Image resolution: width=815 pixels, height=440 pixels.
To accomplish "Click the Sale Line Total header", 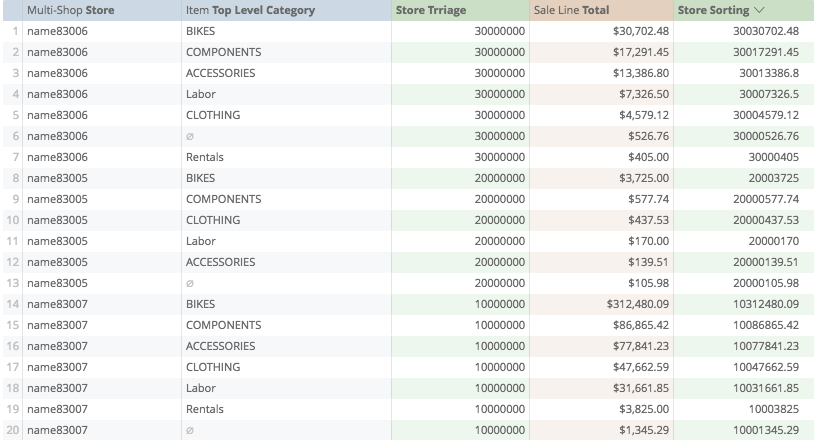I will pyautogui.click(x=571, y=10).
